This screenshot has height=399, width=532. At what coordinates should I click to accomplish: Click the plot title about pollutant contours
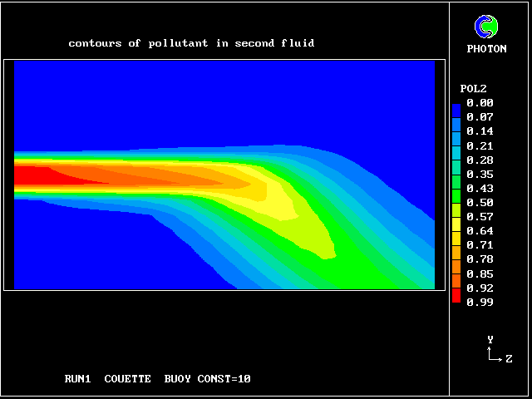pos(191,43)
